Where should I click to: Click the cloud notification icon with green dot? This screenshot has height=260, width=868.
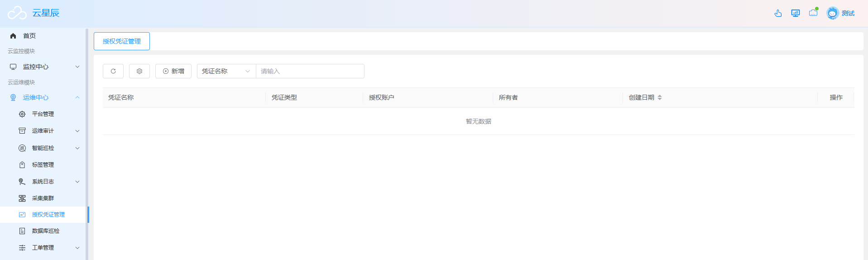814,12
